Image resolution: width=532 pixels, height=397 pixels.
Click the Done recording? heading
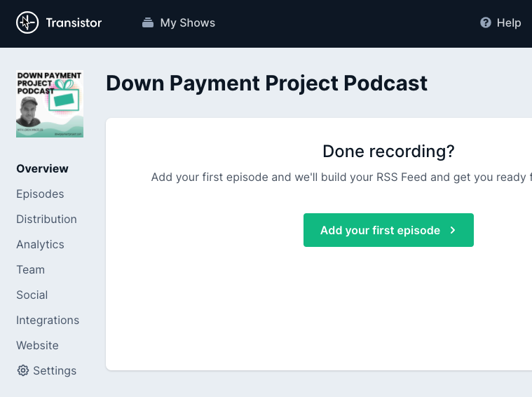click(388, 152)
